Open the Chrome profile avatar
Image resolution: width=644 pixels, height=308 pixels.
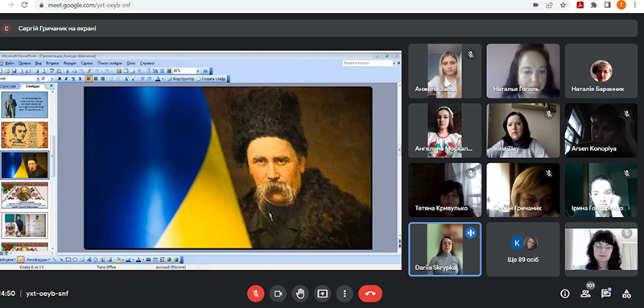tap(621, 5)
